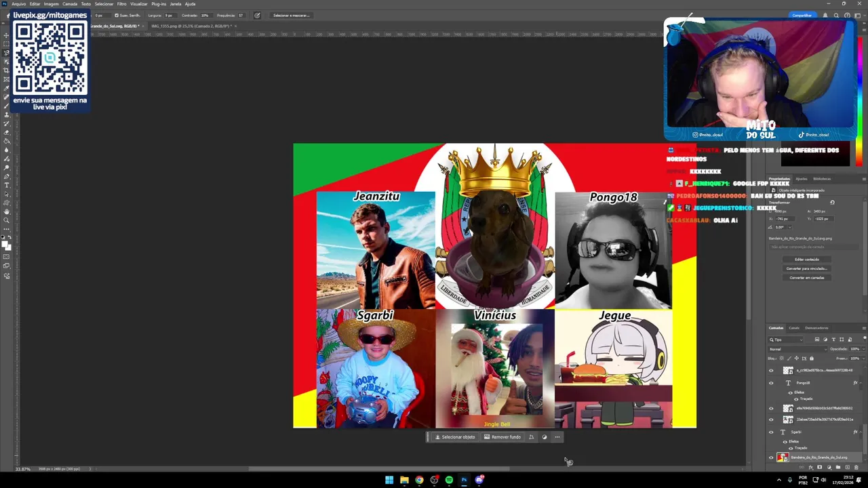This screenshot has width=868, height=488.
Task: Select the Pen tool
Action: (6, 177)
